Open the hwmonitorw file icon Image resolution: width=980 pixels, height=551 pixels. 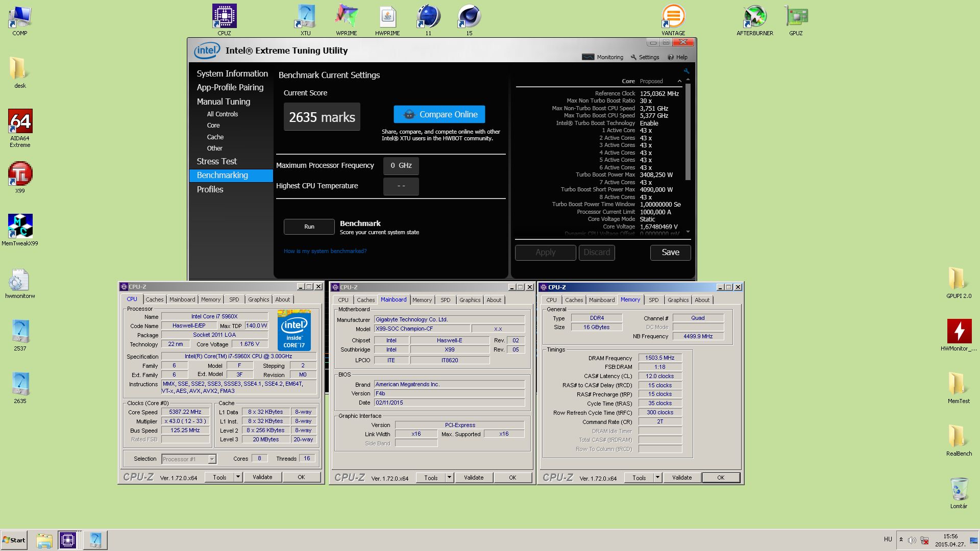pyautogui.click(x=20, y=282)
